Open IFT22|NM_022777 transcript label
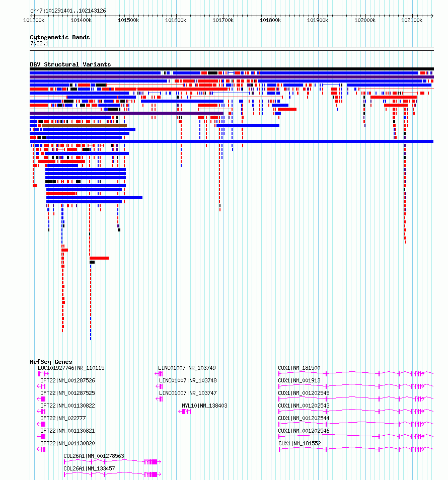The image size is (448, 480). pos(63,418)
